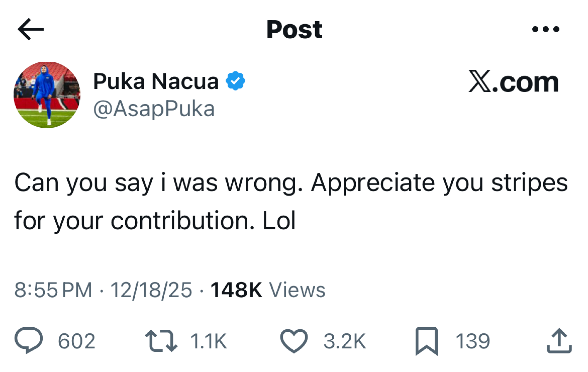The height and width of the screenshot is (372, 588).
Task: Click the reply speech bubble icon
Action: tap(29, 340)
